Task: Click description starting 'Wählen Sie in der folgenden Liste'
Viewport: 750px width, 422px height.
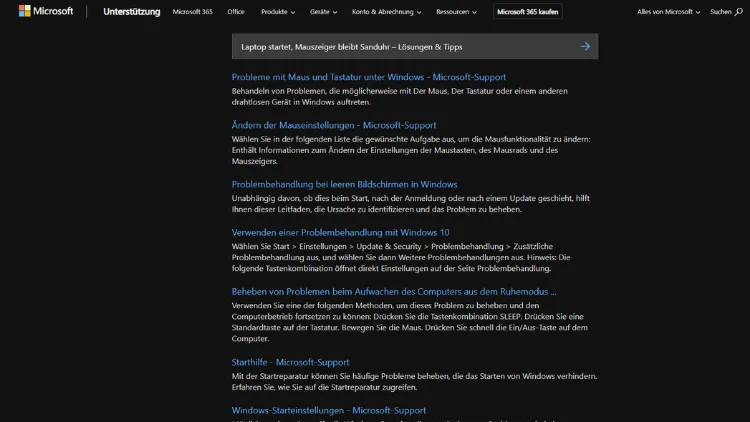Action: (411, 150)
